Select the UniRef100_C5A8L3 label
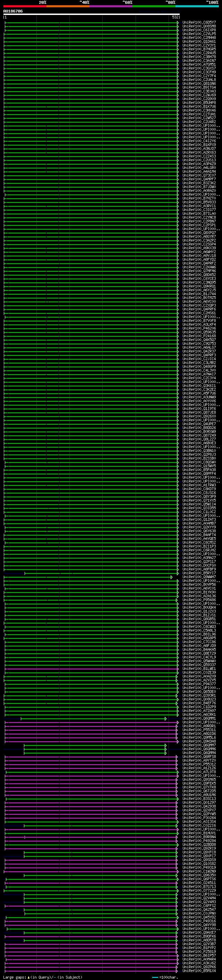 point(199,630)
